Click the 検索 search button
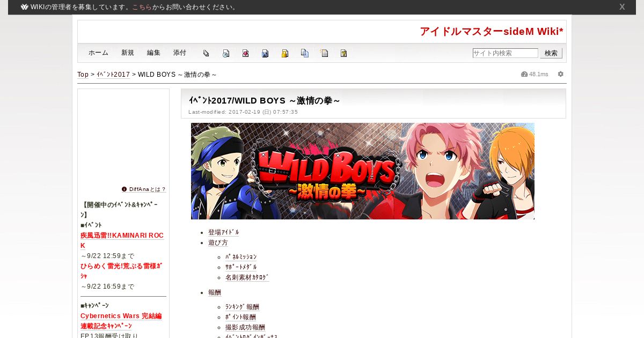 tap(551, 53)
